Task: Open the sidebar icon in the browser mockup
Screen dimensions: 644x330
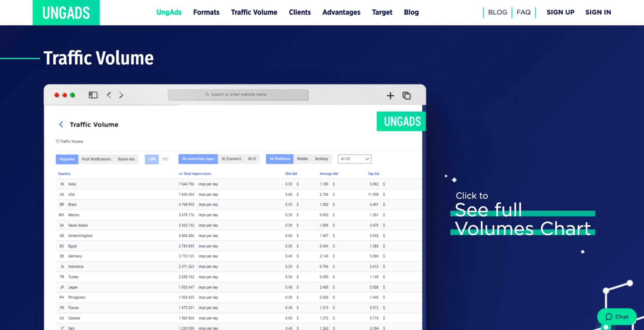Action: pyautogui.click(x=93, y=95)
